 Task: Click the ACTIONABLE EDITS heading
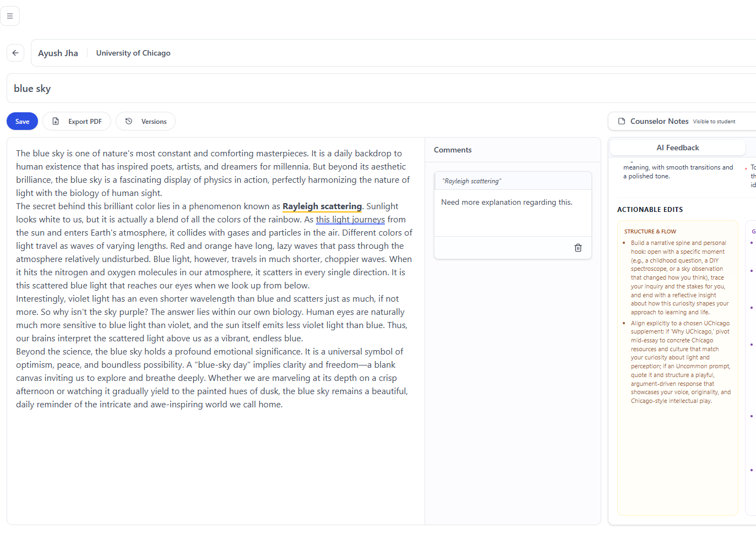(650, 209)
